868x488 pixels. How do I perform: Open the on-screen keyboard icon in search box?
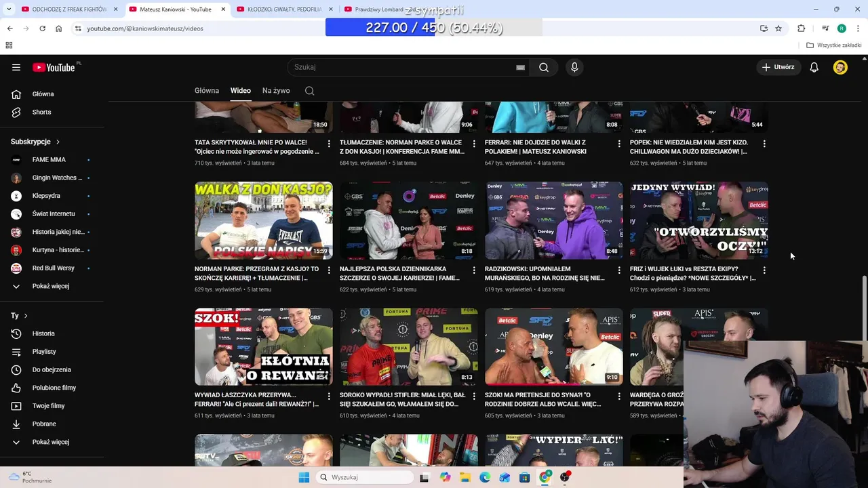(x=520, y=68)
